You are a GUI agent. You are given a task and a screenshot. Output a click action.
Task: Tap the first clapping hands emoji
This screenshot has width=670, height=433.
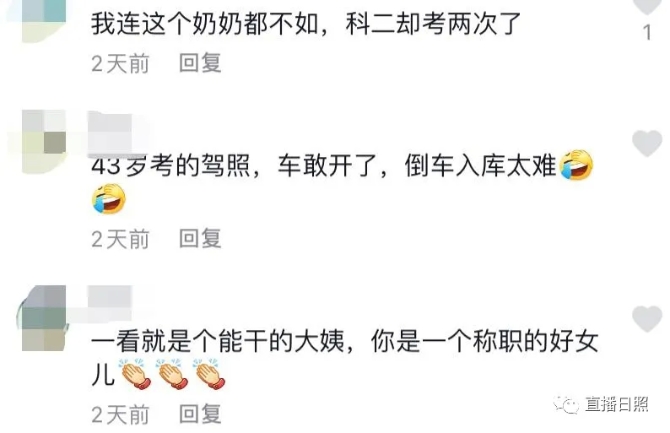(x=135, y=374)
